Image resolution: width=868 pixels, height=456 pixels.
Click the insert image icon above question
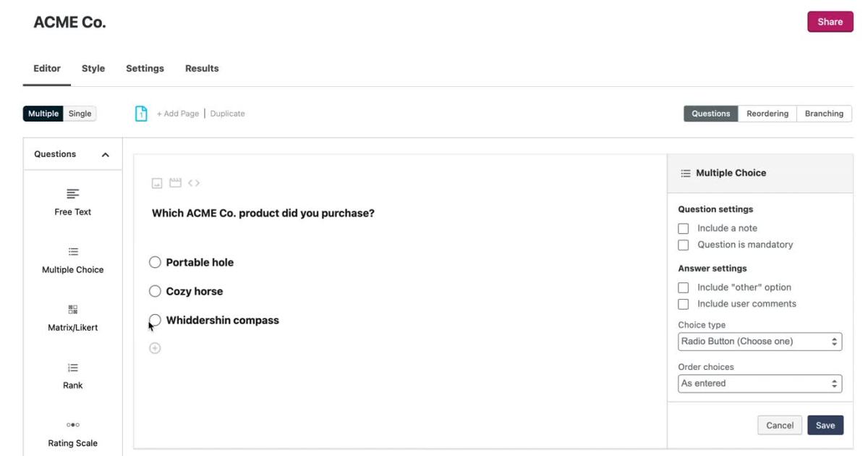[157, 183]
